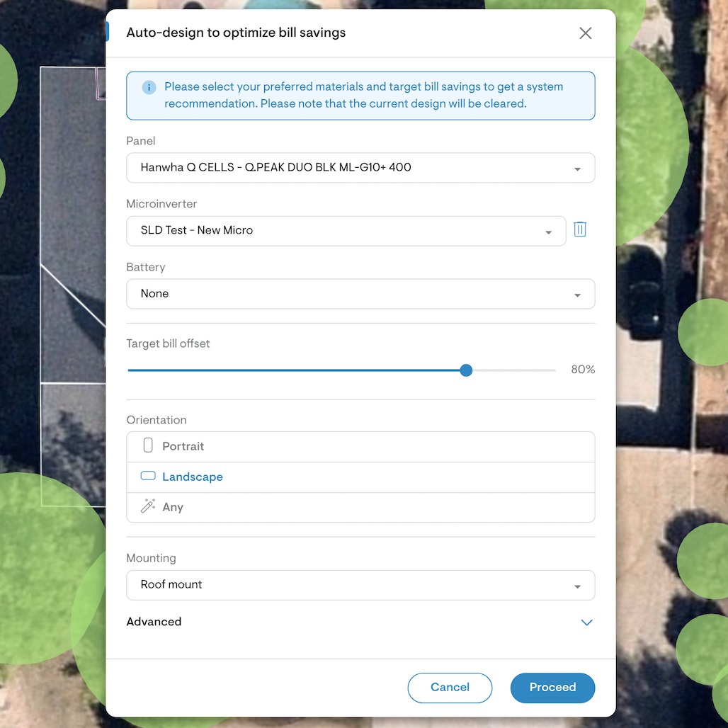Delete the microinverter using the trash icon
Viewport: 728px width, 728px height.
tap(580, 229)
